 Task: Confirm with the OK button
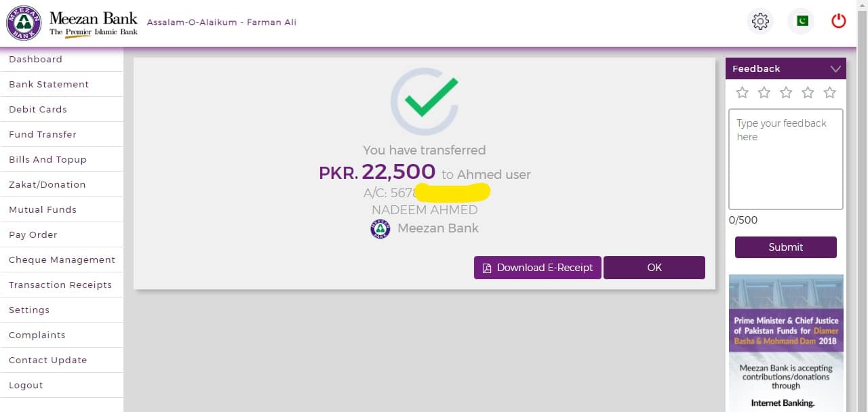pyautogui.click(x=654, y=268)
